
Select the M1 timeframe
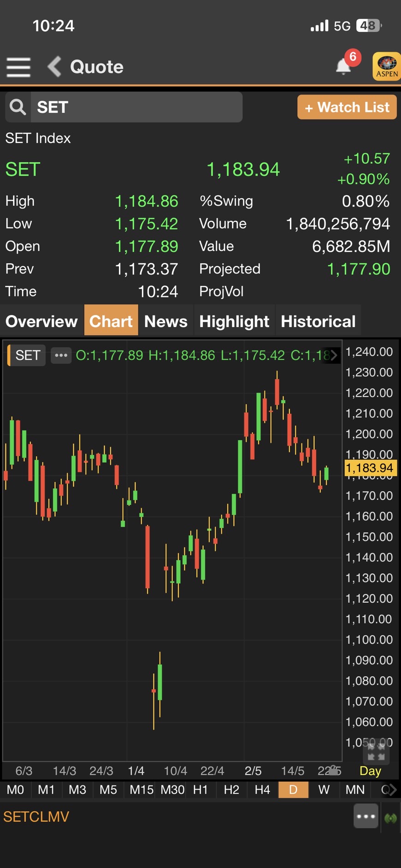[46, 790]
